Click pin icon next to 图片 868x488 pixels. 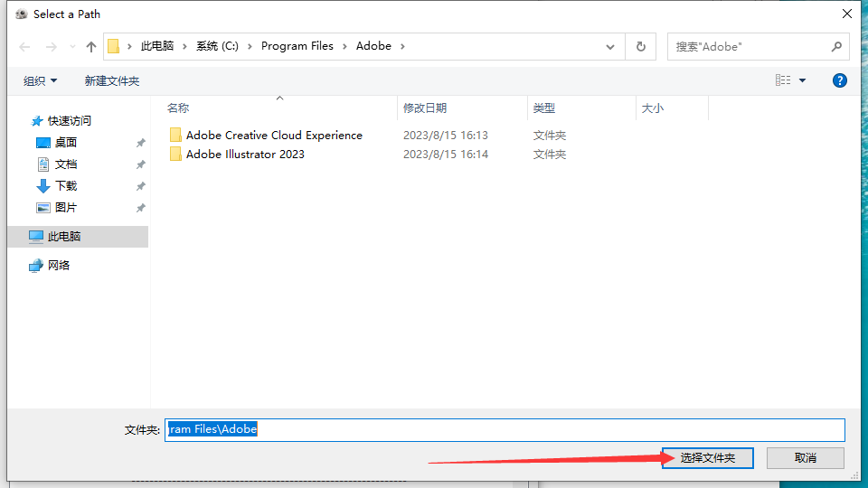(x=141, y=208)
